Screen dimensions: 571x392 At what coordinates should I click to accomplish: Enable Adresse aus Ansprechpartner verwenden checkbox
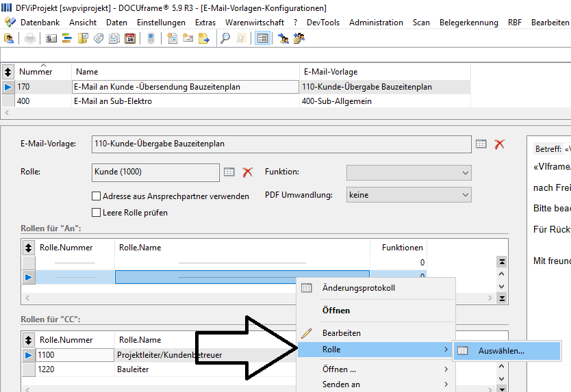click(x=96, y=196)
